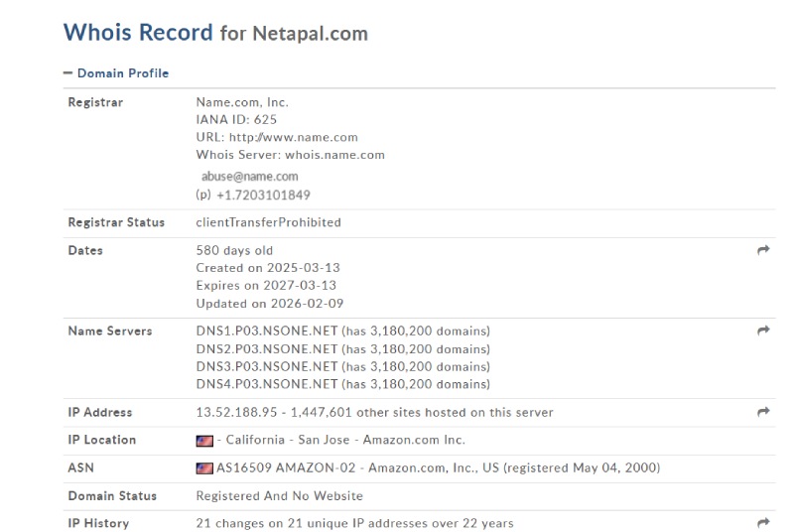794x532 pixels.
Task: Click the 21 changes IP history text
Action: (x=354, y=523)
